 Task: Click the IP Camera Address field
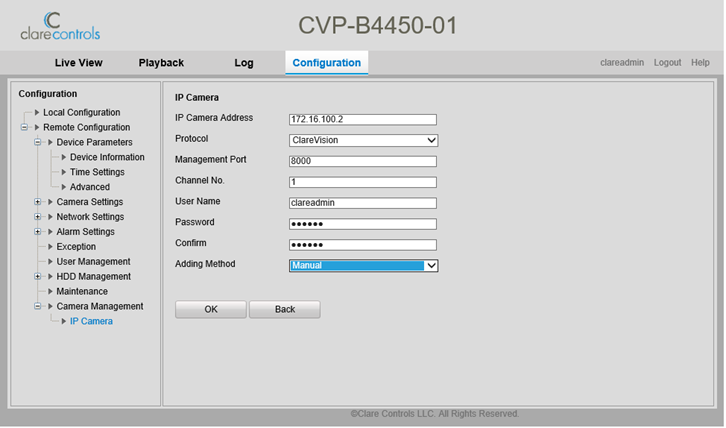tap(363, 120)
